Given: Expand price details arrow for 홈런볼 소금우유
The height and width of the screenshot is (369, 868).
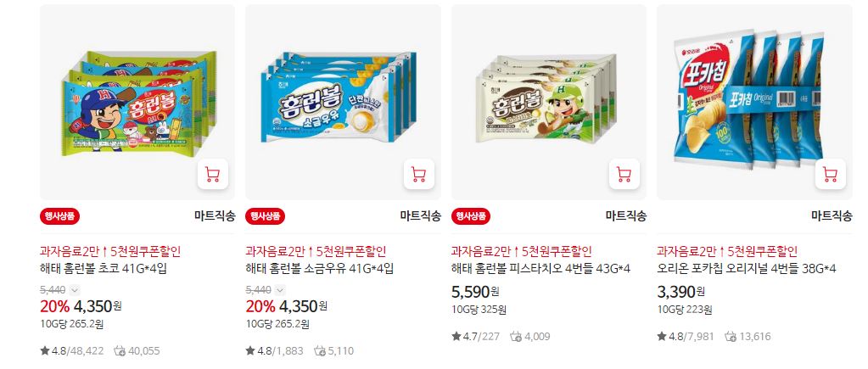Looking at the screenshot, I should click(x=281, y=290).
